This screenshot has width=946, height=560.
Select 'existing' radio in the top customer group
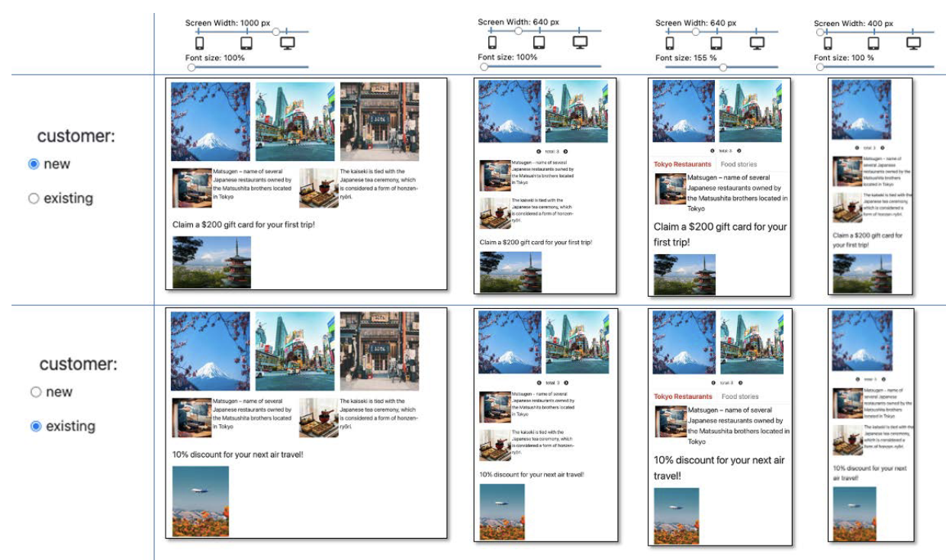(34, 198)
